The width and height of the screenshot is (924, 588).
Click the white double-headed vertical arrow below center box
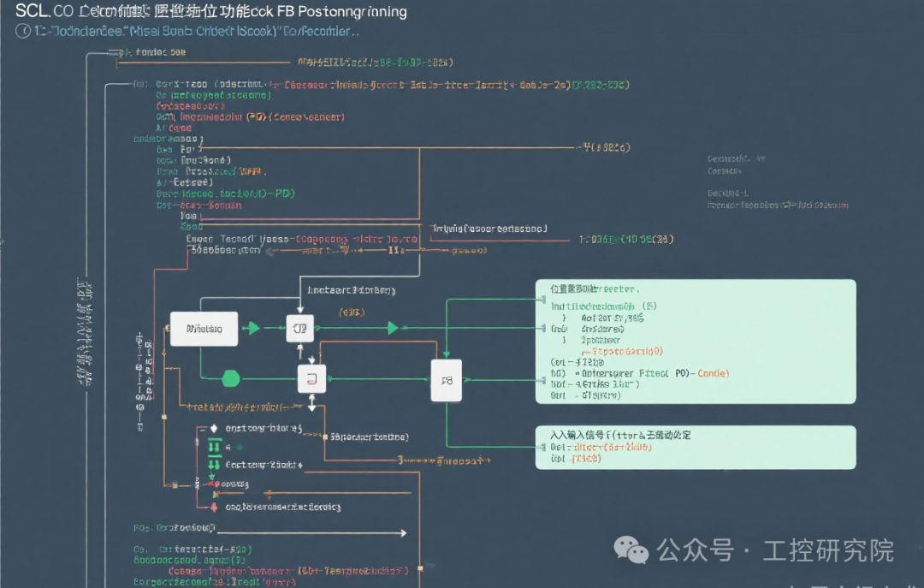(311, 403)
